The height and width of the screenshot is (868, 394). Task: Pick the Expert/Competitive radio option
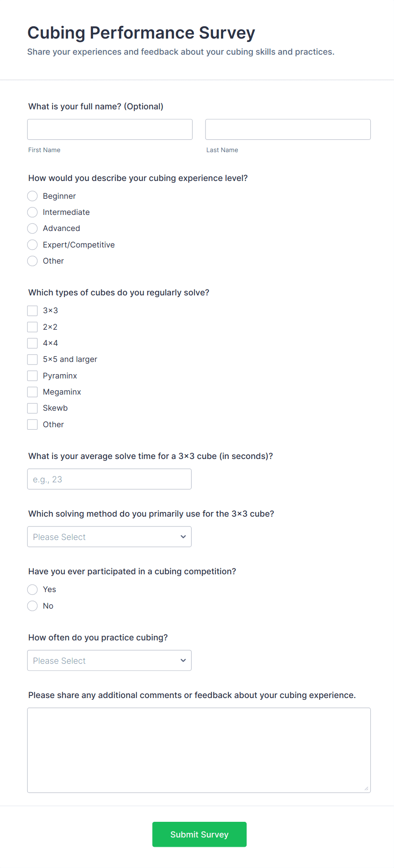33,245
